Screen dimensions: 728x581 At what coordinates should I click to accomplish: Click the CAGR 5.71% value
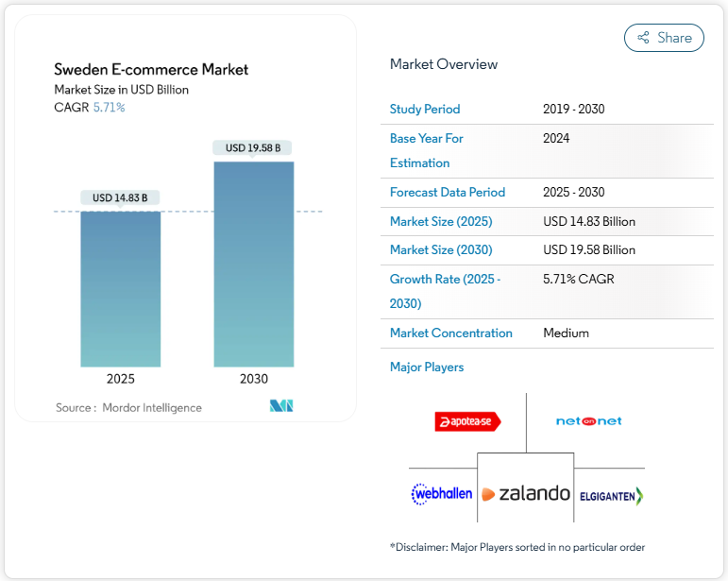(x=109, y=108)
